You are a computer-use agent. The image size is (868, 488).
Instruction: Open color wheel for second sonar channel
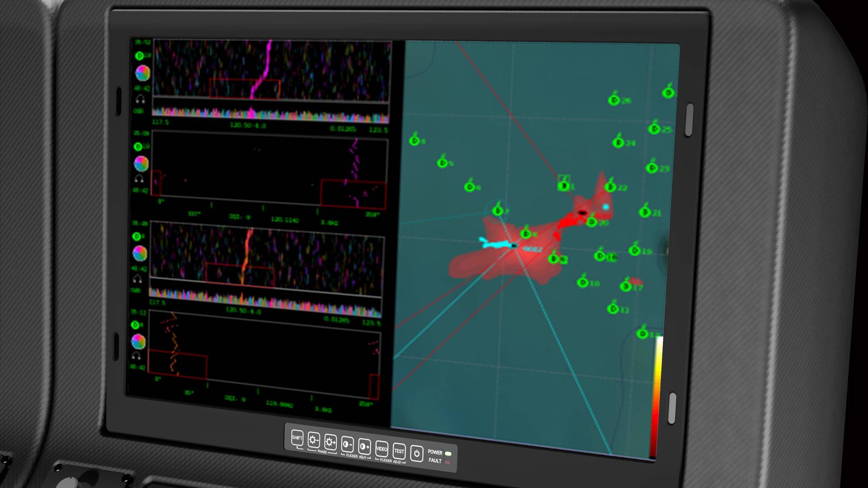(141, 164)
